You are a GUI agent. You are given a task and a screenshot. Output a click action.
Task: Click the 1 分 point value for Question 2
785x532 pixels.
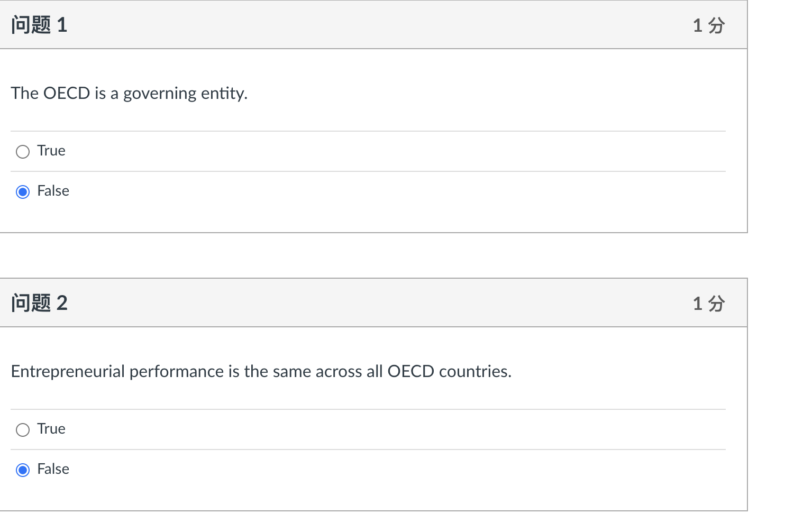click(708, 303)
